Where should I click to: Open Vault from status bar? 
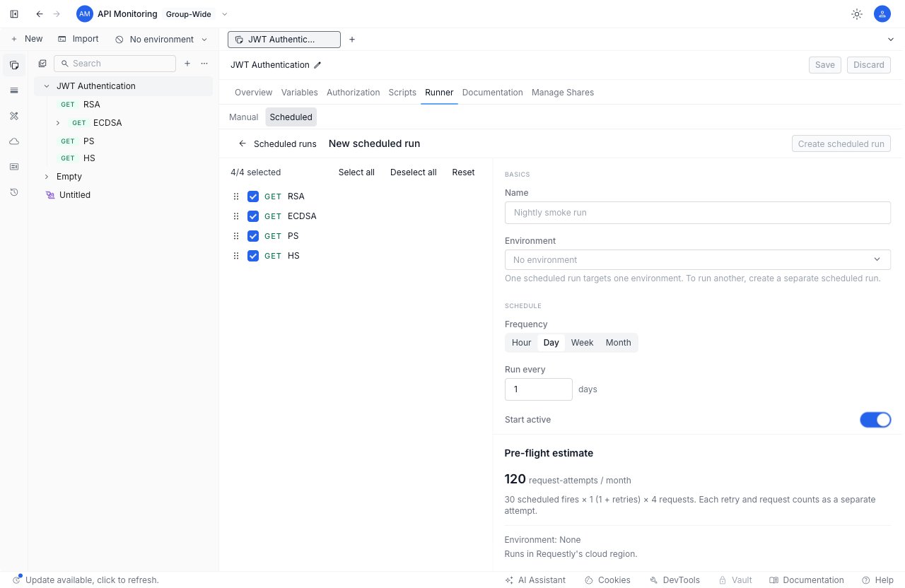tap(735, 580)
